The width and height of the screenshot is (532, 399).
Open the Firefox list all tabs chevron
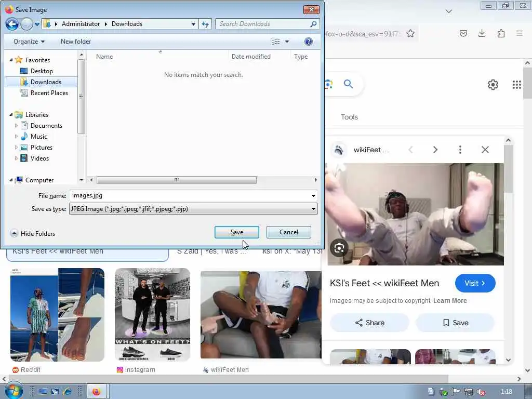click(x=448, y=11)
